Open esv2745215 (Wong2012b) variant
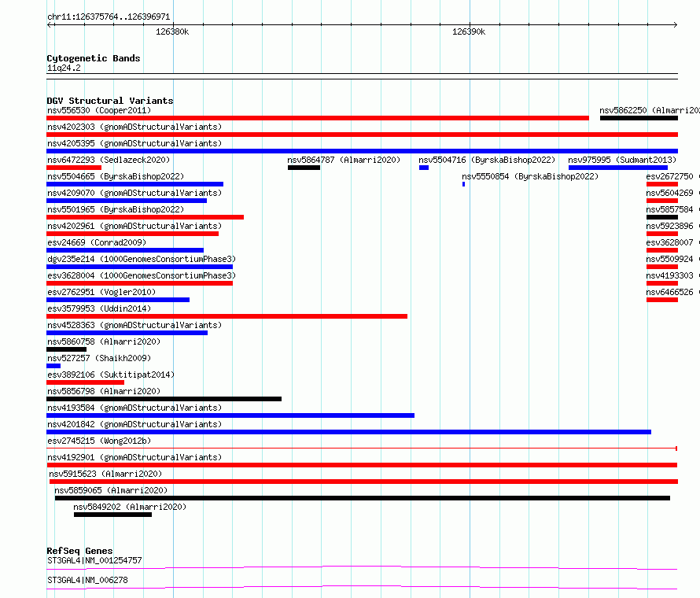Viewport: 700px width, 598px height. tap(99, 441)
